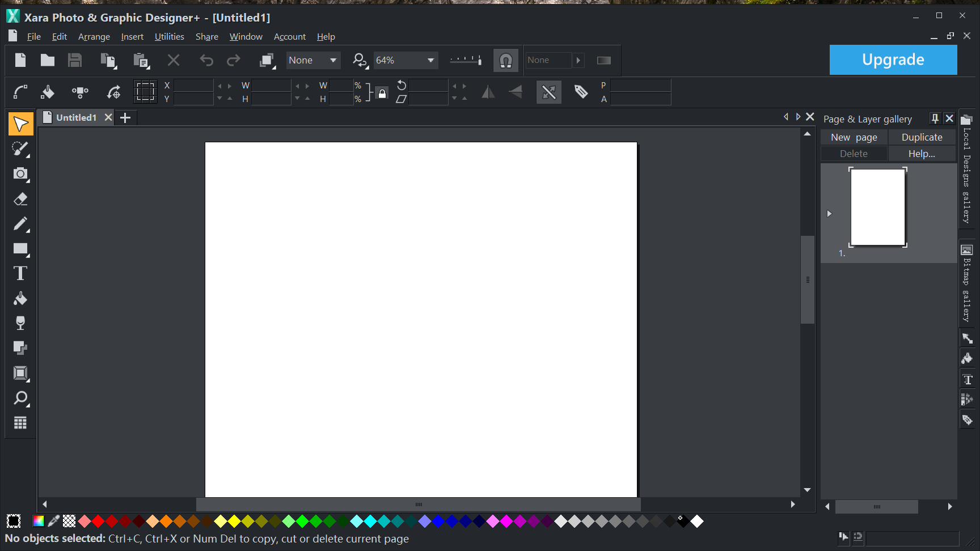Toggle the pin on Page & Layer gallery
The width and height of the screenshot is (980, 551).
tap(935, 118)
